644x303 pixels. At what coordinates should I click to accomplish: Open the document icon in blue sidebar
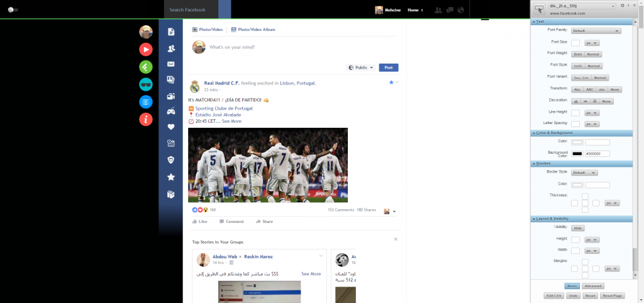click(171, 31)
